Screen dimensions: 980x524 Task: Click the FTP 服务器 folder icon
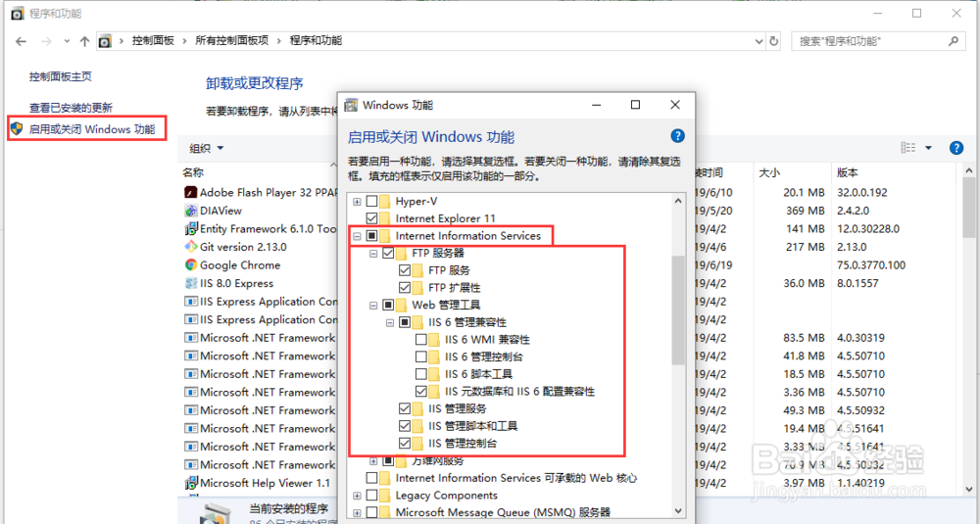(403, 253)
